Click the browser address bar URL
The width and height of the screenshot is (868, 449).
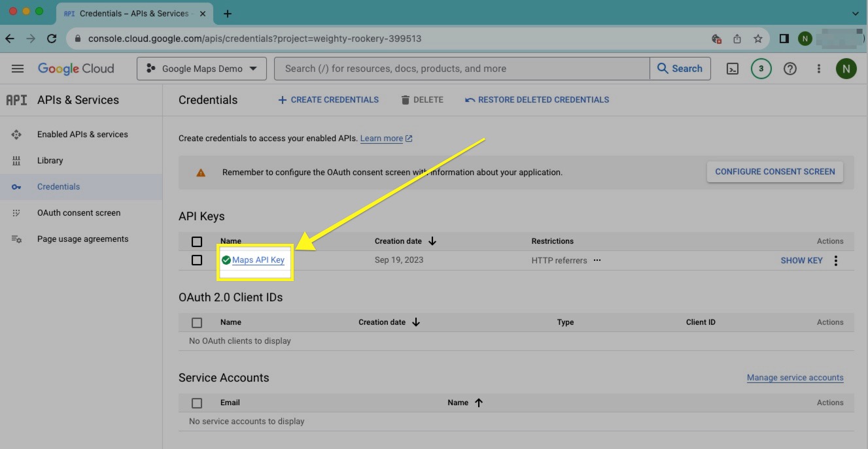click(x=255, y=39)
